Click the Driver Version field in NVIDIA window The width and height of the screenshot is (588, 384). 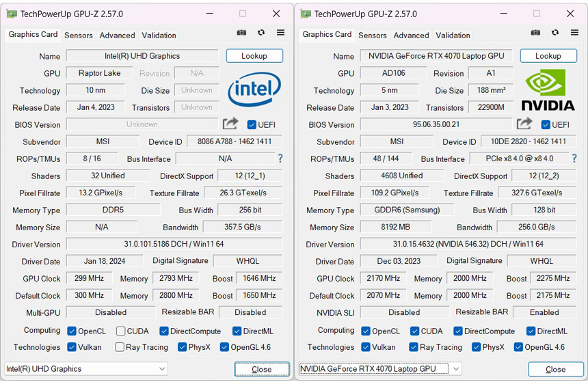[x=468, y=244]
